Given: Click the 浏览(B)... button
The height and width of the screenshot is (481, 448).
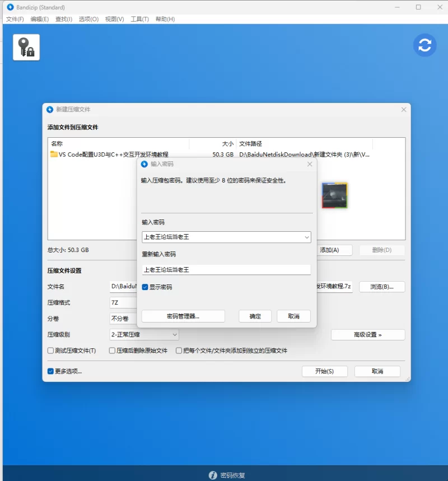Looking at the screenshot, I should tap(382, 287).
